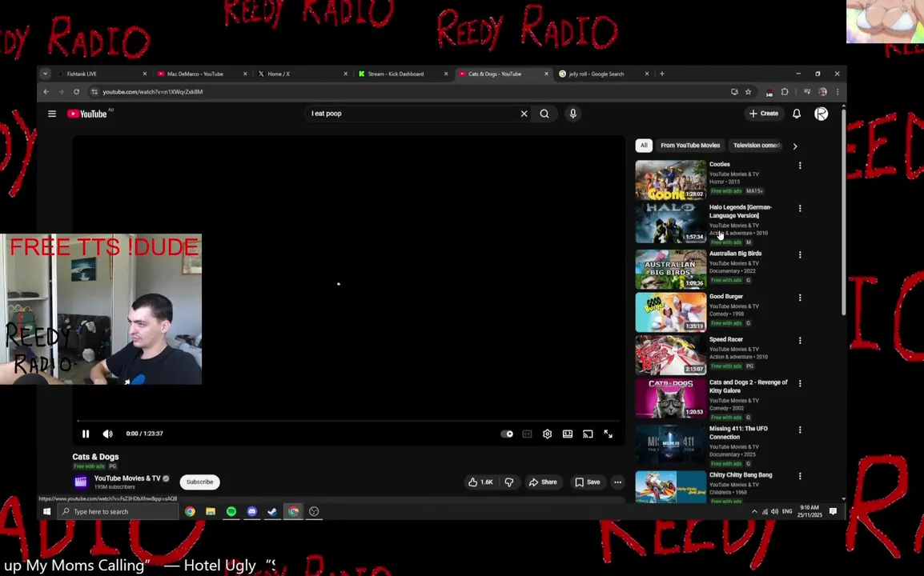Viewport: 924px width, 576px height.
Task: Mute the video with the speaker icon
Action: [108, 434]
